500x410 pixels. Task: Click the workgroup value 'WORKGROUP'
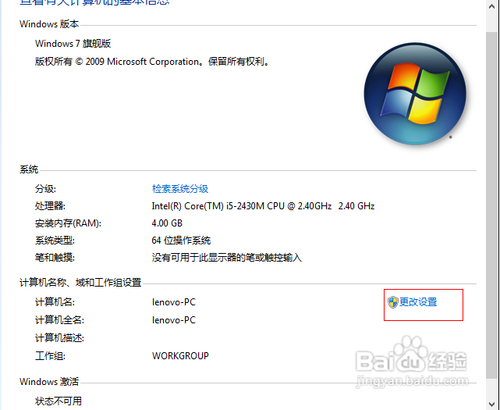[x=180, y=356]
